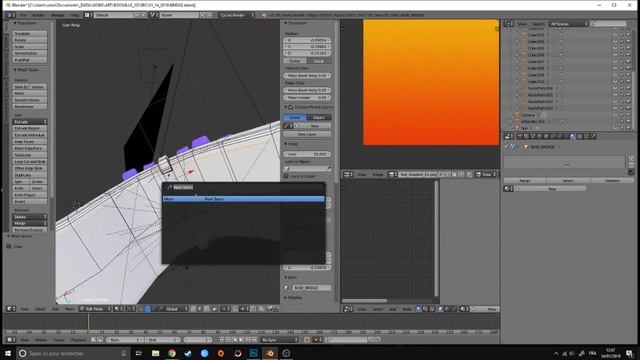This screenshot has width=640, height=360.
Task: Open the outliner editor type icon
Action: 508,24
